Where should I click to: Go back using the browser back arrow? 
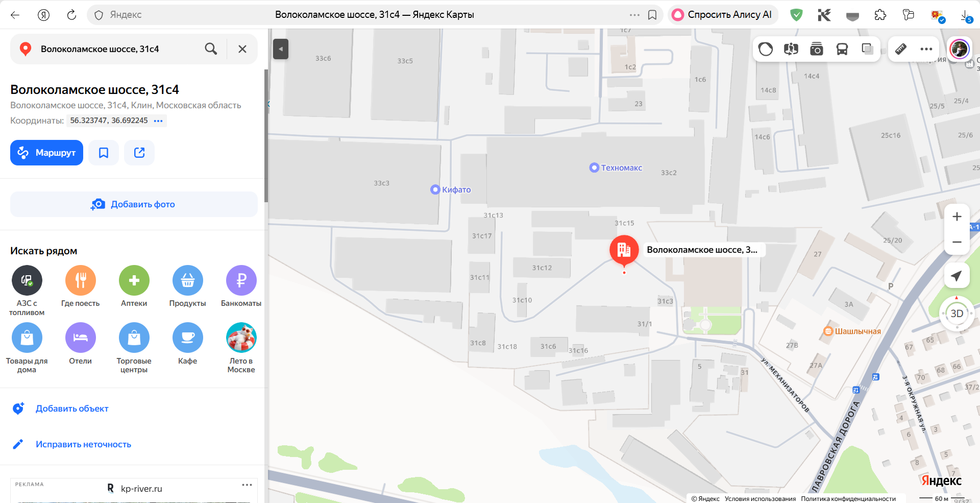pos(15,15)
